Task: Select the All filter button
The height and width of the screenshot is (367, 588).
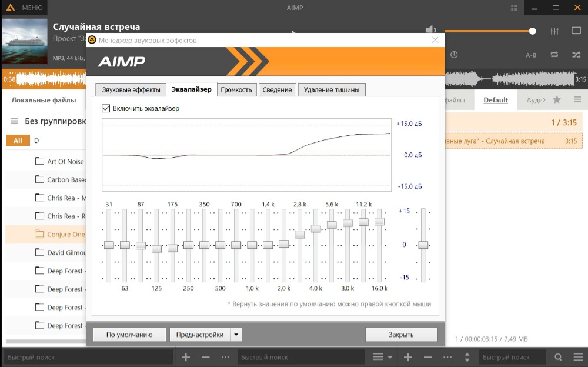Action: coord(18,141)
